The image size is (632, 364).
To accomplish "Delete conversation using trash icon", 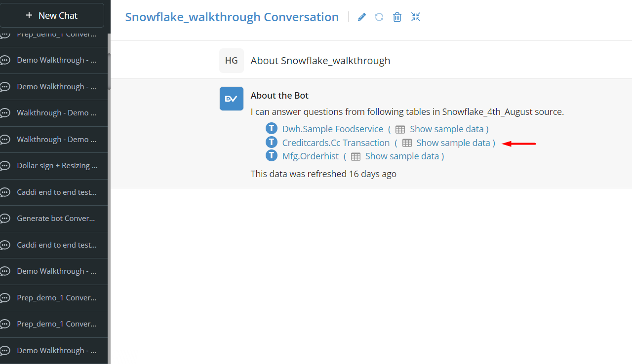I will 397,17.
